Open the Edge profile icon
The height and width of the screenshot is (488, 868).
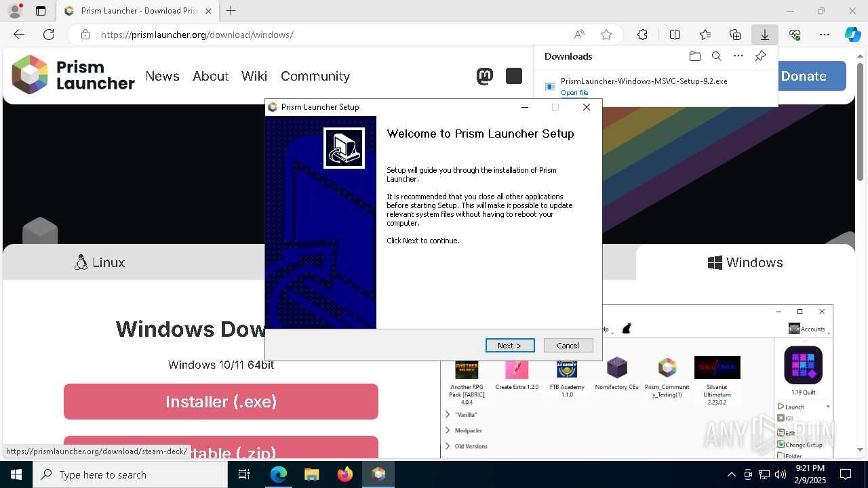[15, 11]
